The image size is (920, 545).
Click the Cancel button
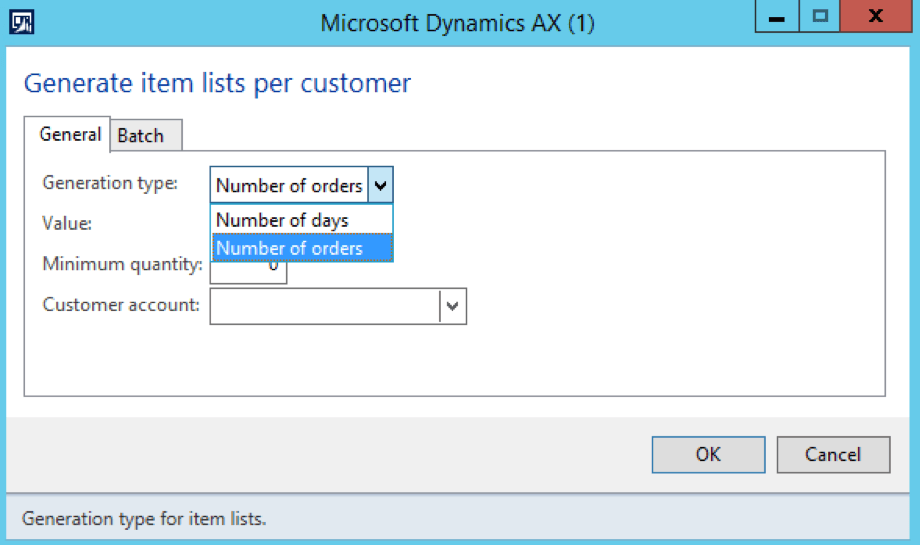832,454
